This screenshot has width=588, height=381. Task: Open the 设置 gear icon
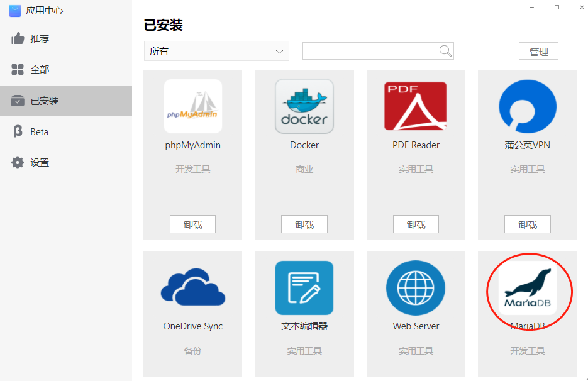point(17,162)
